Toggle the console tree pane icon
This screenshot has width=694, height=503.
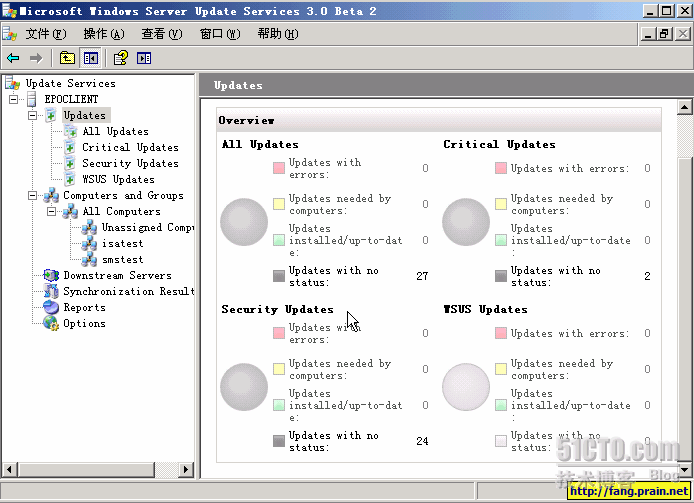pos(91,58)
